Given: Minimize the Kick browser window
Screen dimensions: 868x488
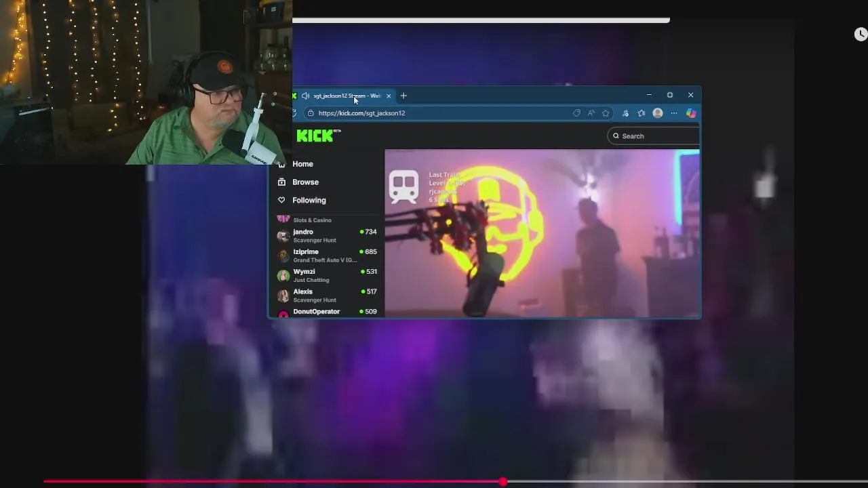Looking at the screenshot, I should click(649, 95).
